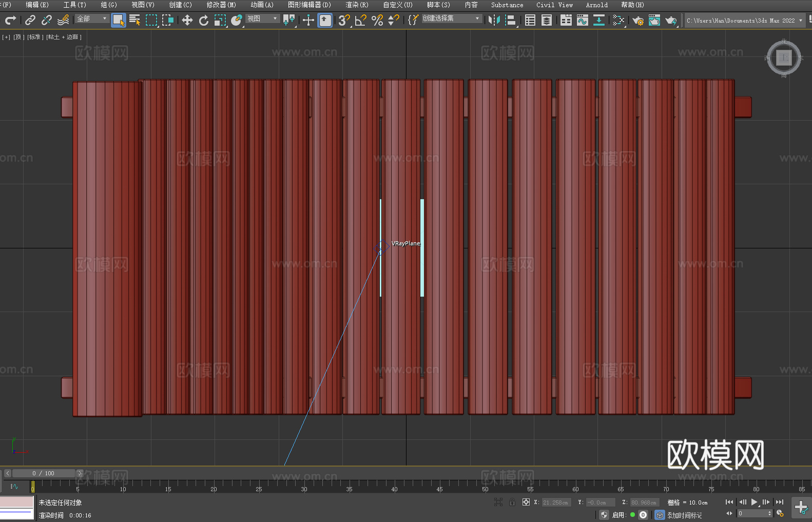Viewport: 812px width, 522px height.
Task: Select the Rotate tool
Action: [x=204, y=20]
